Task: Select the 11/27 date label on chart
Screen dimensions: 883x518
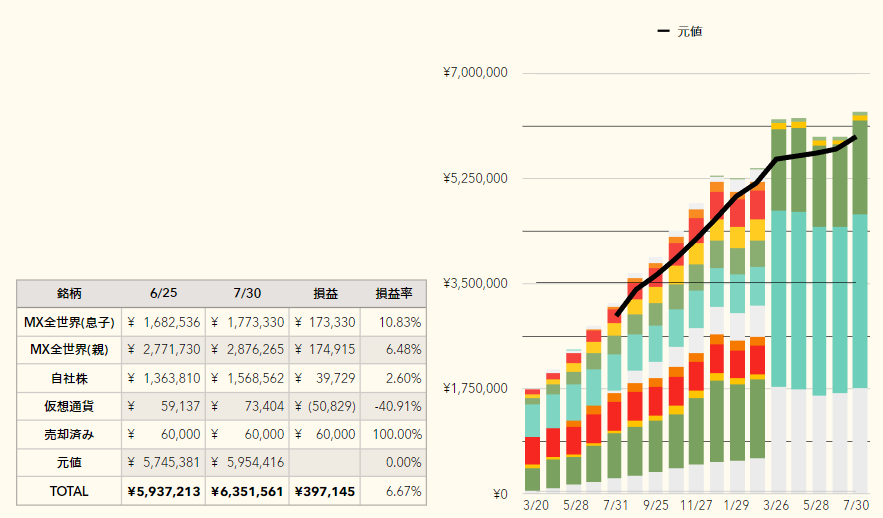Action: (695, 505)
